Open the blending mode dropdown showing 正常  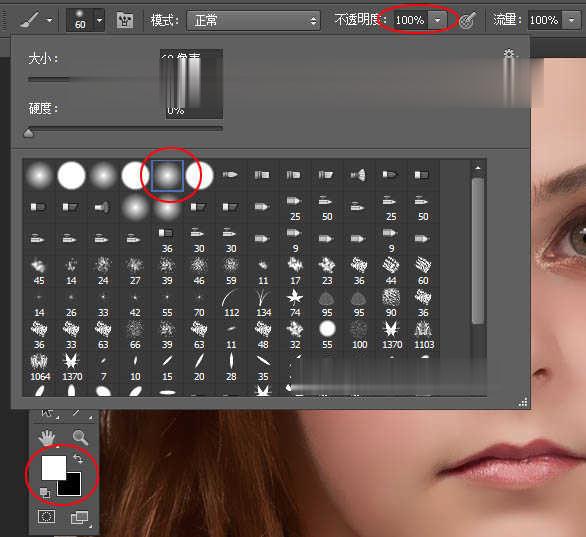click(253, 20)
